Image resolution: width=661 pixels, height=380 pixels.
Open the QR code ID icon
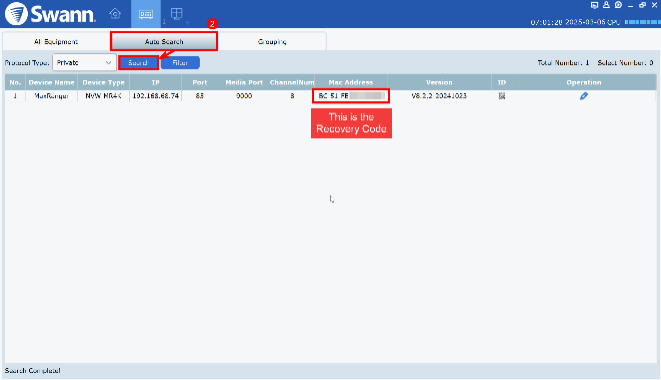502,96
